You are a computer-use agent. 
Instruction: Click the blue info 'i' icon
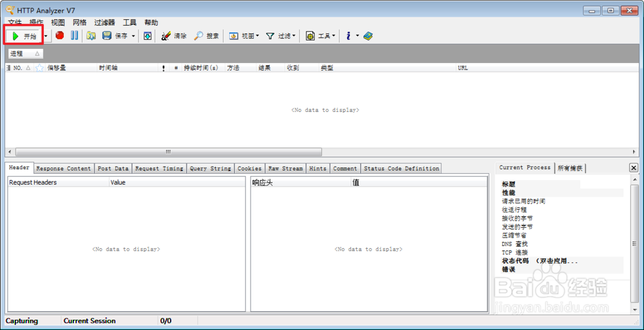click(x=348, y=36)
